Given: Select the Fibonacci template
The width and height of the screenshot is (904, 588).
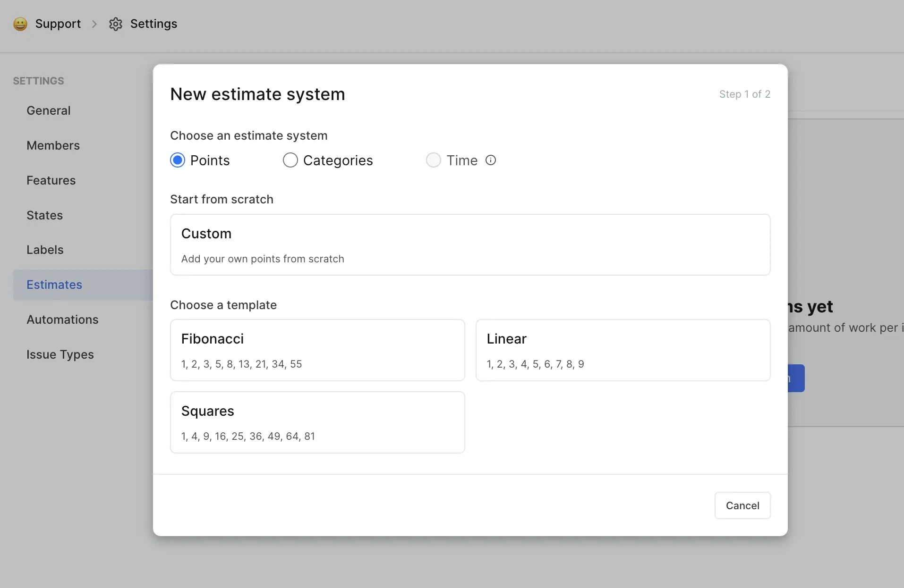Looking at the screenshot, I should tap(317, 350).
